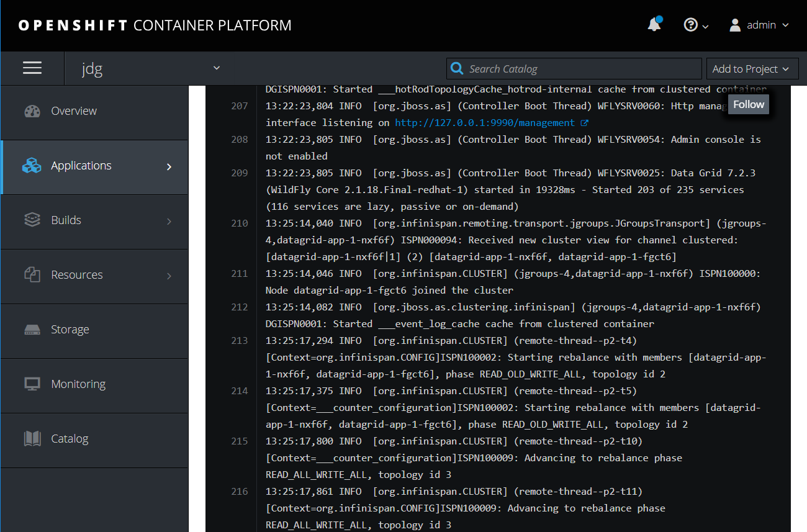The height and width of the screenshot is (532, 807).
Task: Select log line number 209
Action: pyautogui.click(x=240, y=173)
